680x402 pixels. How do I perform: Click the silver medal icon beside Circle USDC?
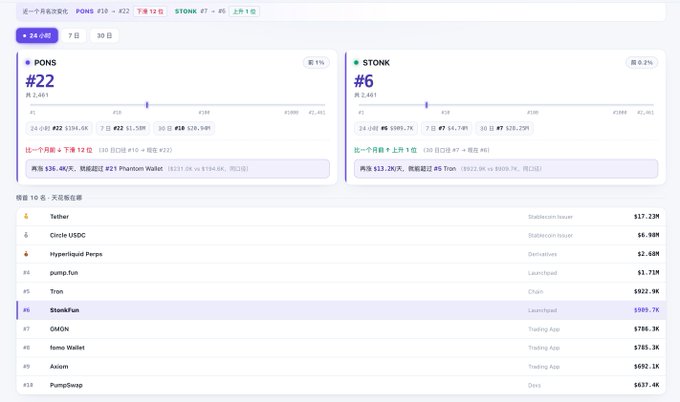click(26, 235)
